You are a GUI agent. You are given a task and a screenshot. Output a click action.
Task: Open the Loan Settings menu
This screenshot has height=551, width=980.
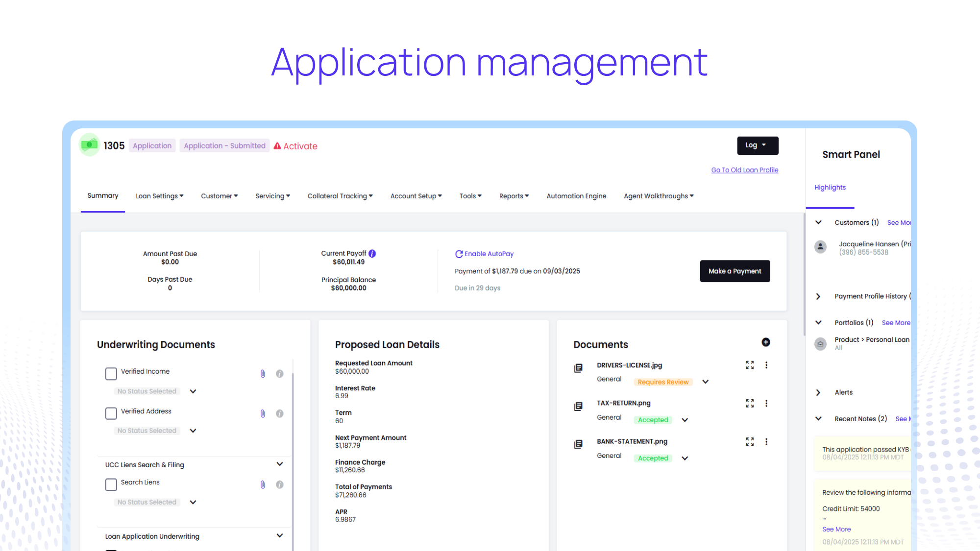pyautogui.click(x=159, y=196)
